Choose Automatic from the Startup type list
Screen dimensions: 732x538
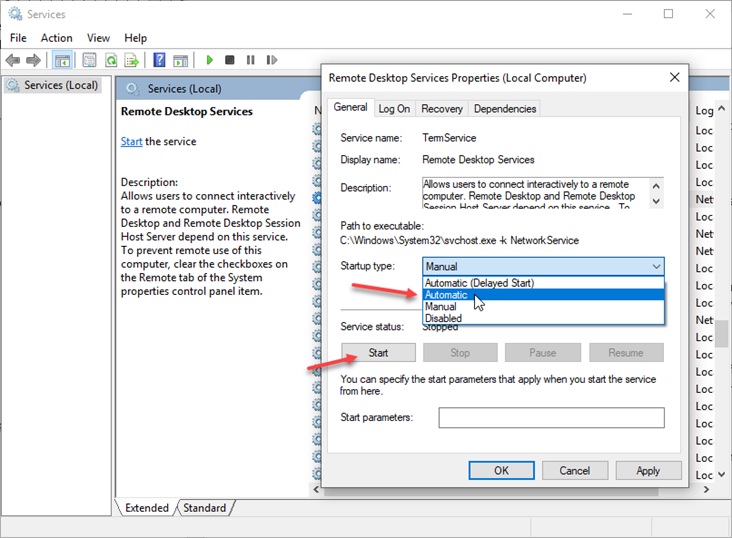click(445, 295)
